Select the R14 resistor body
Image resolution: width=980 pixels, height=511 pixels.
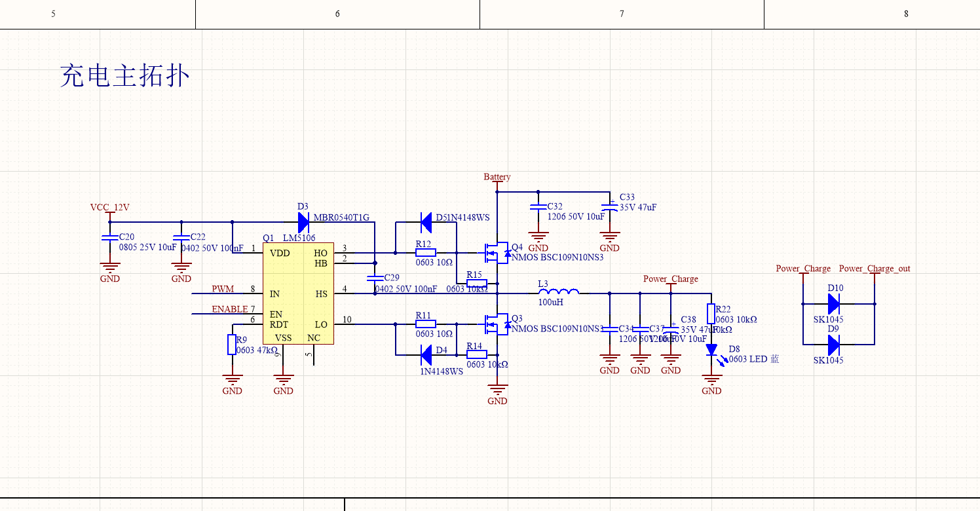coord(476,354)
